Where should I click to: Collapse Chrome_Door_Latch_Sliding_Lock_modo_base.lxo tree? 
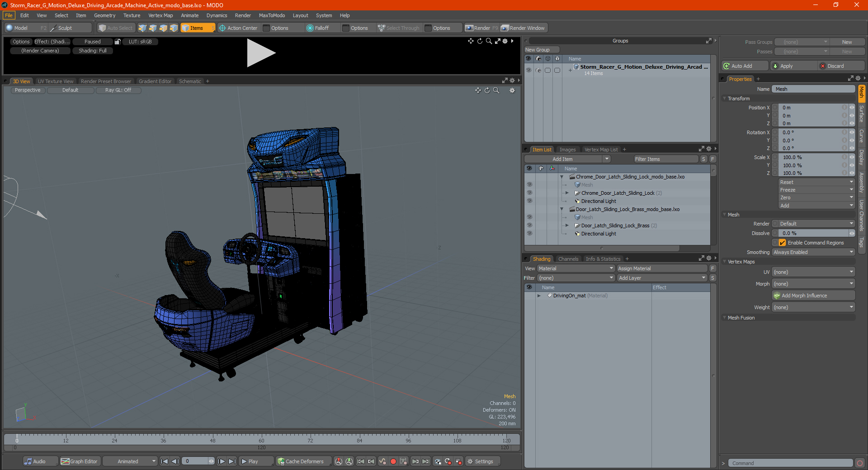[x=562, y=177]
